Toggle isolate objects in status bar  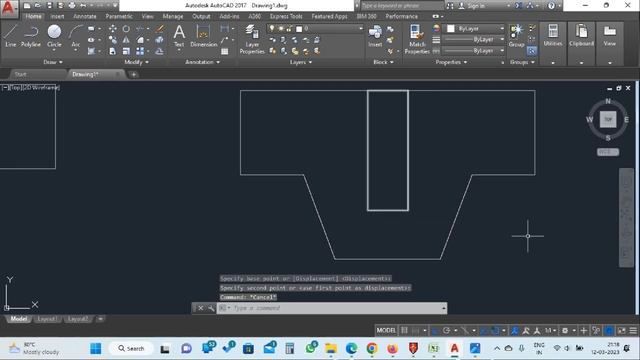tap(596, 330)
